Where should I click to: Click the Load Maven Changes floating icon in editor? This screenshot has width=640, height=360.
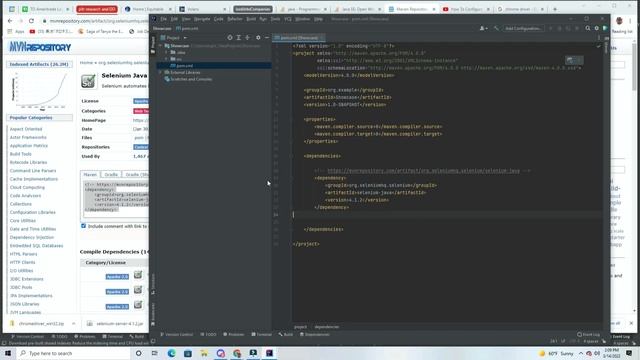(570, 60)
